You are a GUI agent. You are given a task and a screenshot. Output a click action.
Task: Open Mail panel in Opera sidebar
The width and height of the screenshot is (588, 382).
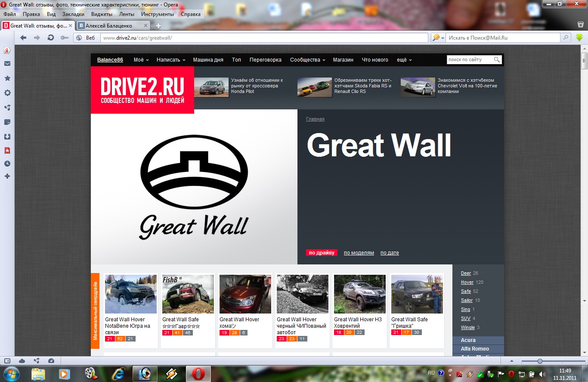point(7,64)
